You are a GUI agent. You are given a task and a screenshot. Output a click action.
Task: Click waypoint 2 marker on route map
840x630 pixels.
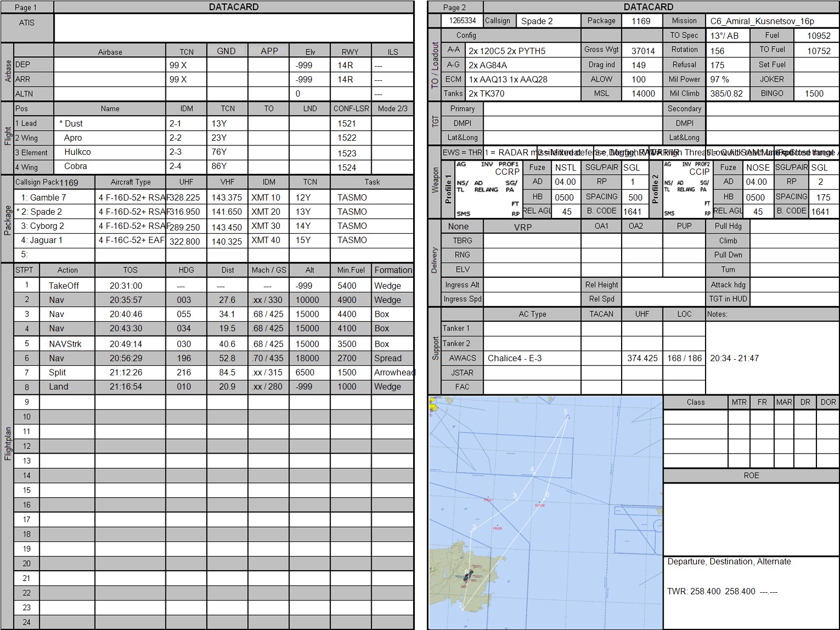coord(472,532)
